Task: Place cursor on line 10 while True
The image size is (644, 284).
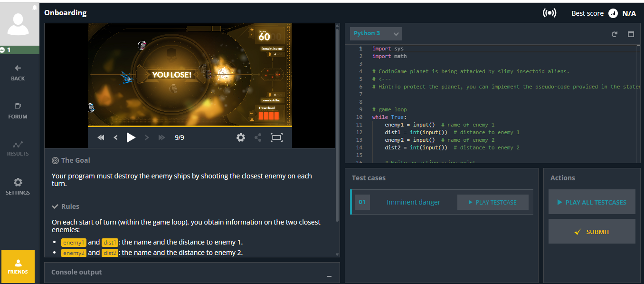Action: click(389, 117)
